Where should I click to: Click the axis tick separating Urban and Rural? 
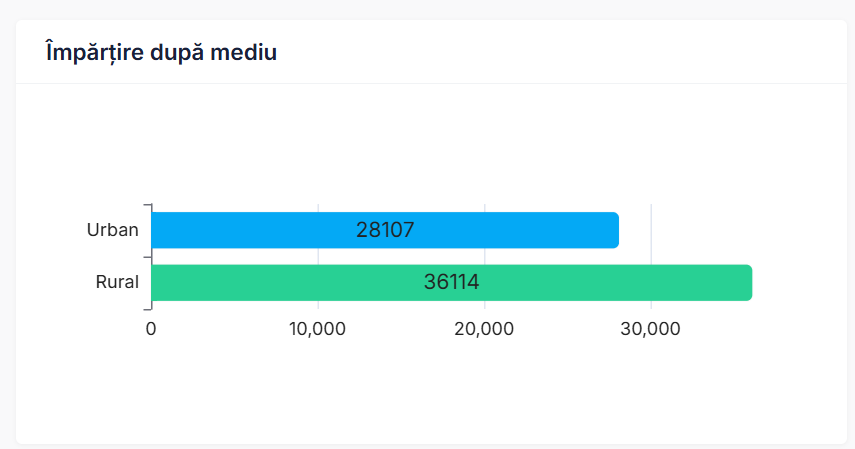(x=147, y=257)
